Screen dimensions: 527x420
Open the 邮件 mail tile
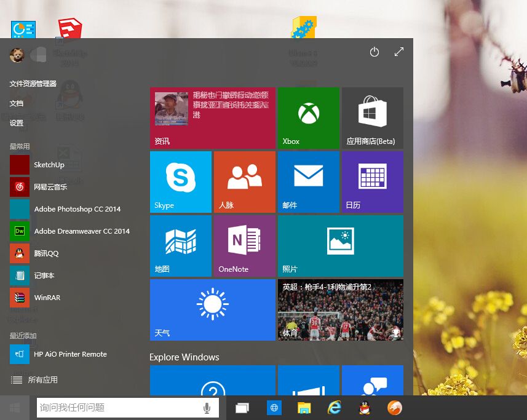[309, 182]
